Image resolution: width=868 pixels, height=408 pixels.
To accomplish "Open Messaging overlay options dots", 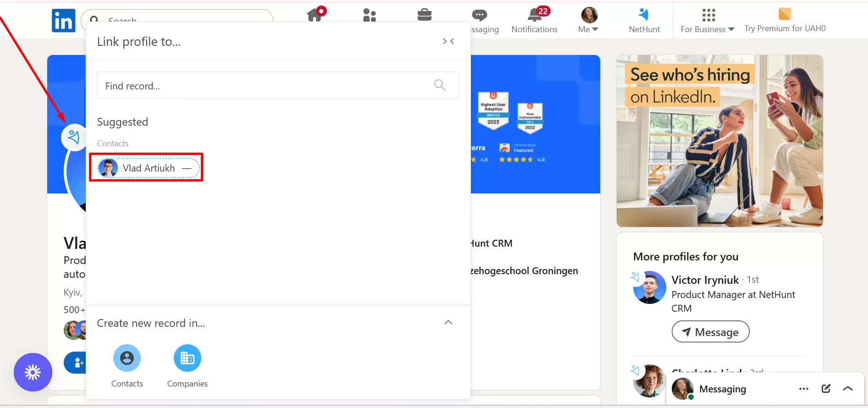I will pos(803,389).
